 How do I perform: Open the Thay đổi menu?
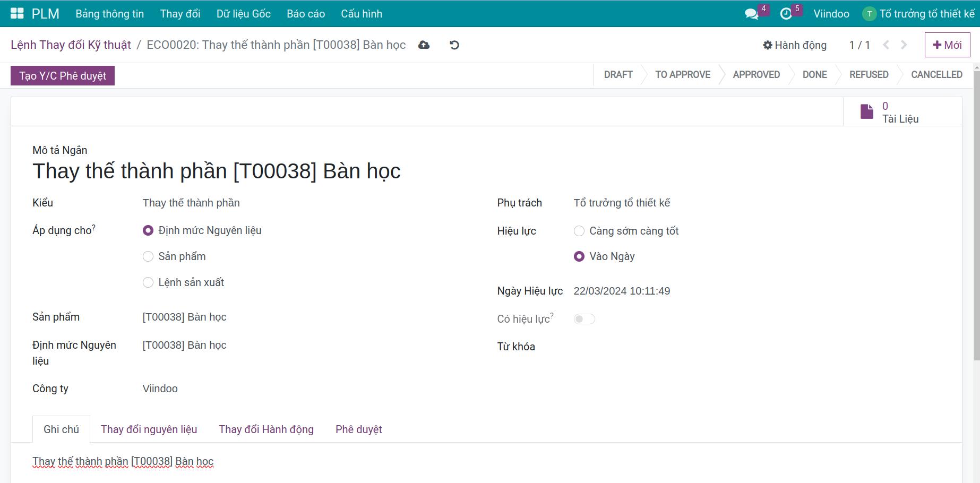[180, 14]
